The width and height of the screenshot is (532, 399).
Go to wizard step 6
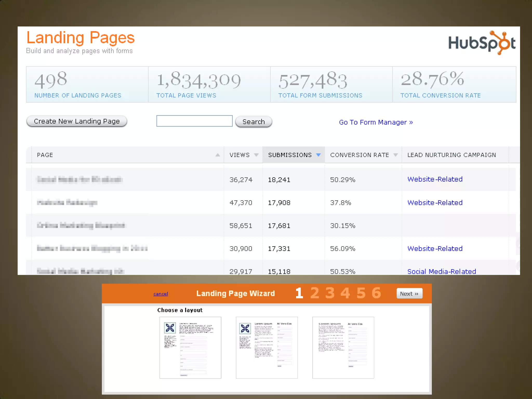coord(376,293)
